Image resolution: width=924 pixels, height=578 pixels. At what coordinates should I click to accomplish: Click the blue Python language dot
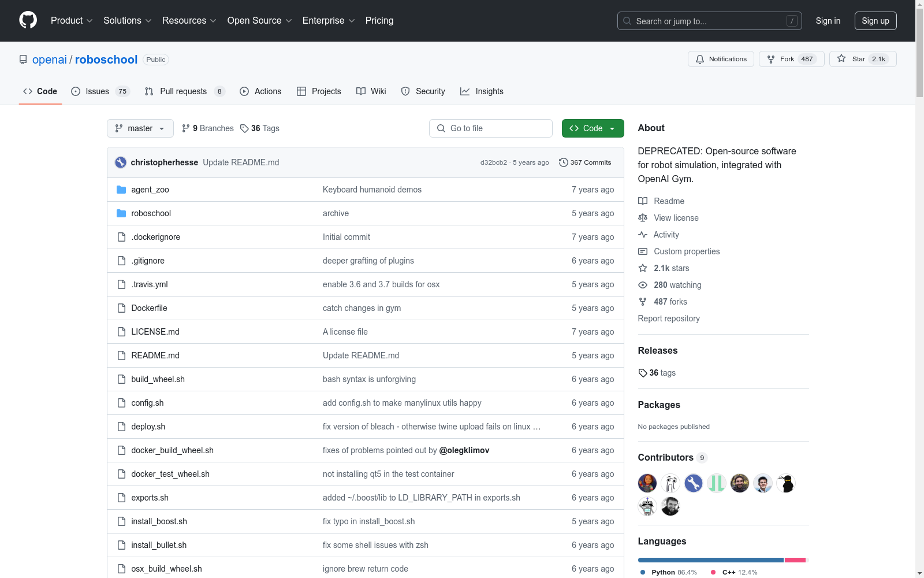point(643,572)
